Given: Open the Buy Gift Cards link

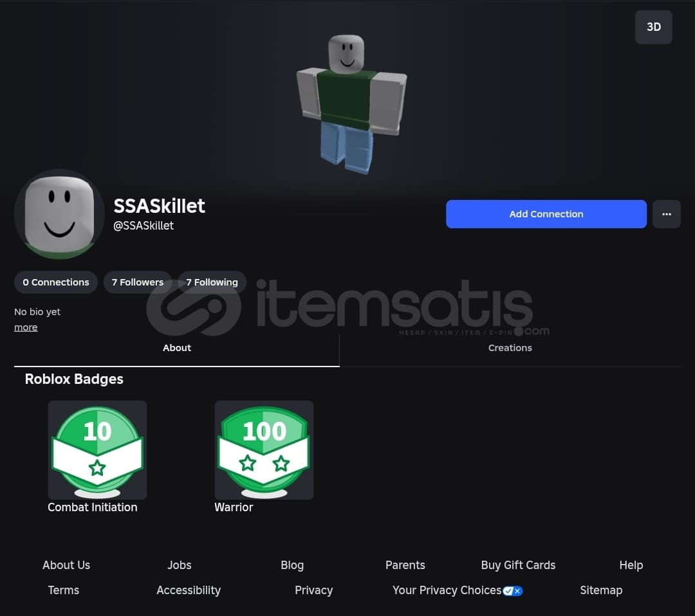Looking at the screenshot, I should pos(518,565).
